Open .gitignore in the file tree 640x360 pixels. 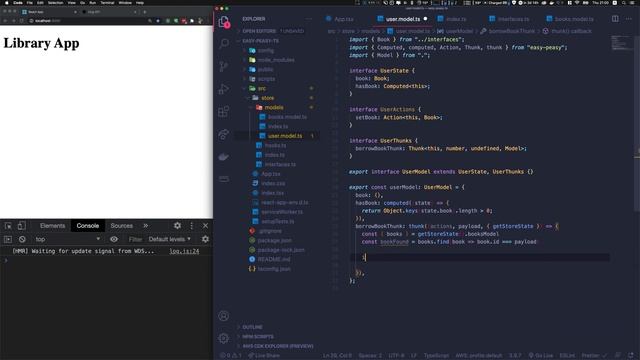[270, 231]
